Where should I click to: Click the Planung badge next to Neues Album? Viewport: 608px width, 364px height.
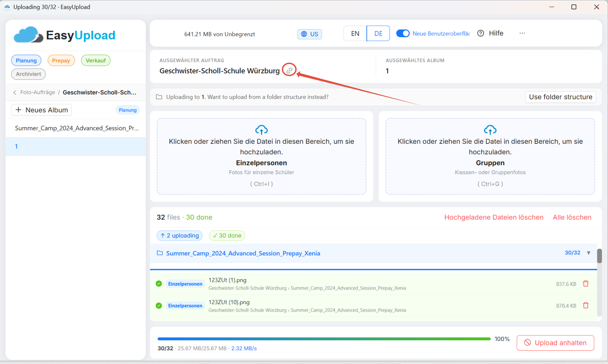(128, 110)
